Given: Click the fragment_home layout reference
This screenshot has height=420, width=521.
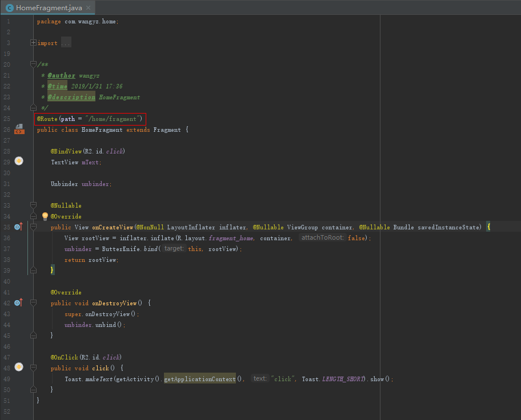Looking at the screenshot, I should pyautogui.click(x=231, y=238).
